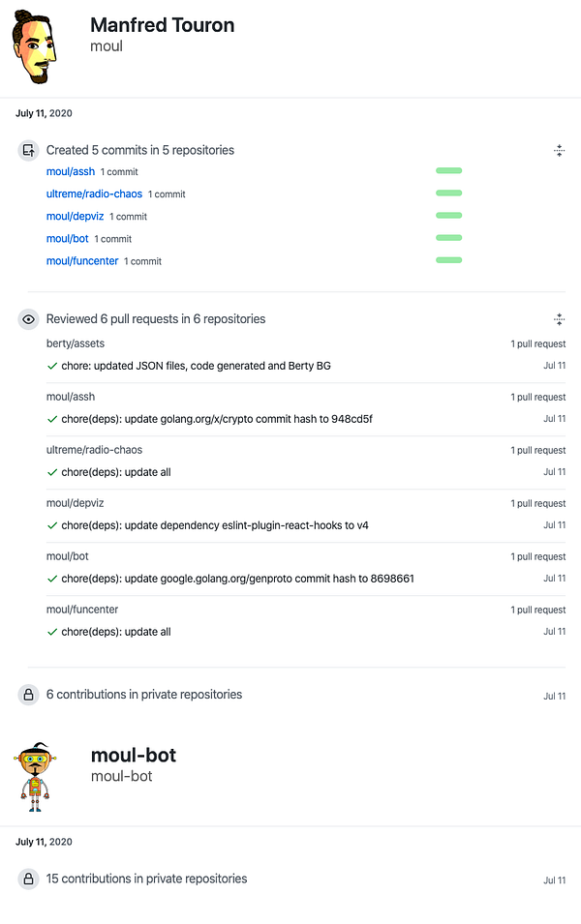Screen dimensions: 581x924
Task: Collapse the Reviewed 6 pull requests section
Action: pos(559,319)
